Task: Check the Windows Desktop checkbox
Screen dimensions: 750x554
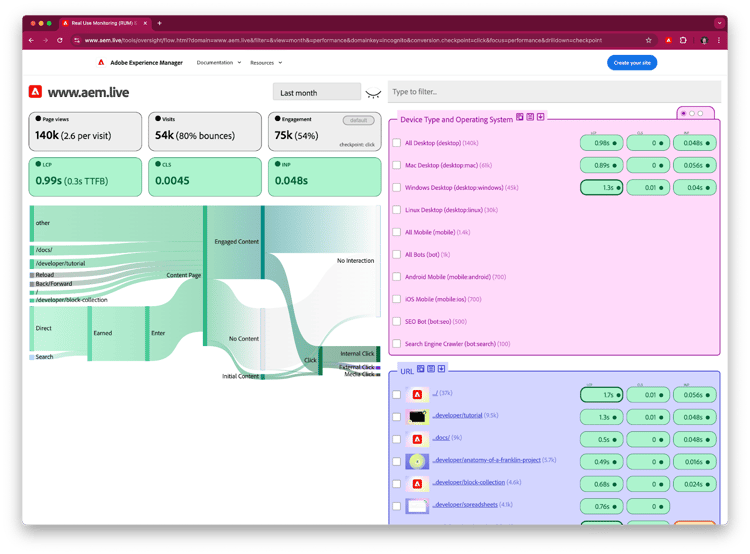Action: click(397, 188)
